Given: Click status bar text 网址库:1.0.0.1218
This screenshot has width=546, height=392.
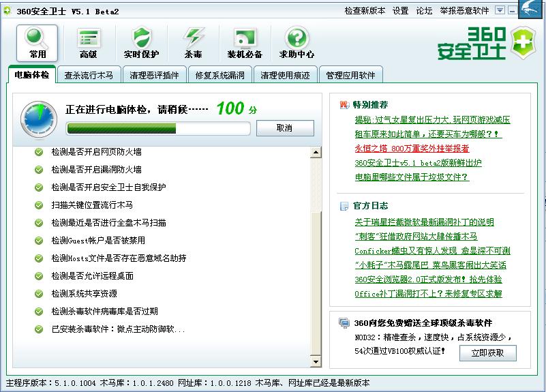Looking at the screenshot, I should pyautogui.click(x=215, y=383).
